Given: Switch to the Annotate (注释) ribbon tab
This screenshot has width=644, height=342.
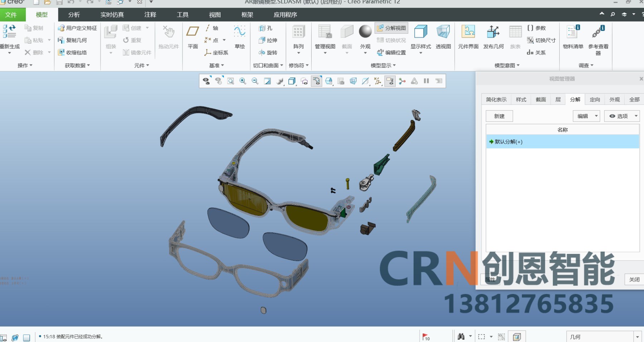Looking at the screenshot, I should coord(150,15).
